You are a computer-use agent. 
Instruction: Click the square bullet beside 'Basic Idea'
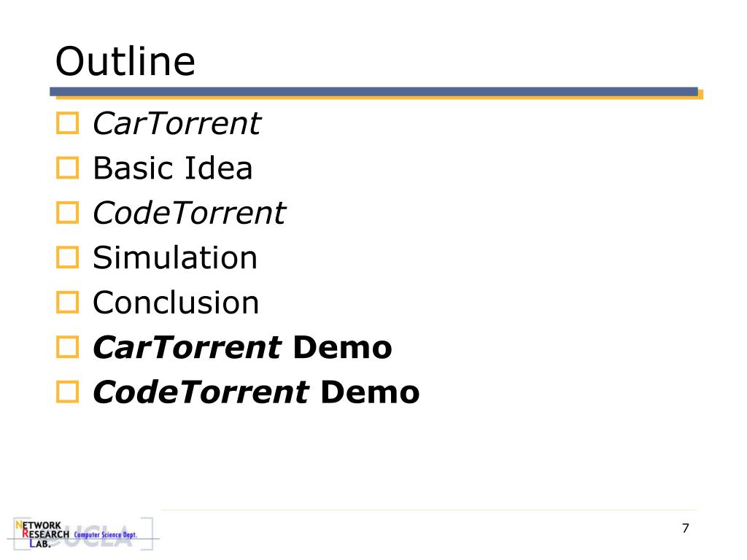pos(67,168)
